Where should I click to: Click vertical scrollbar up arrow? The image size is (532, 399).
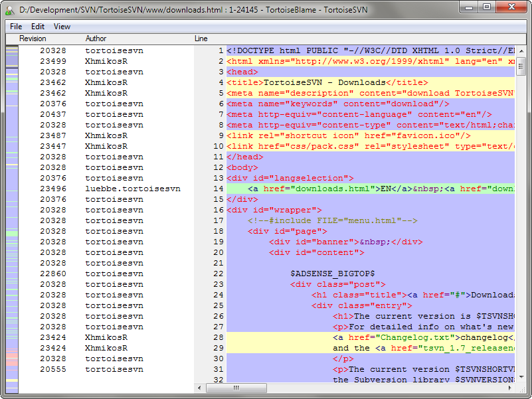pyautogui.click(x=521, y=51)
